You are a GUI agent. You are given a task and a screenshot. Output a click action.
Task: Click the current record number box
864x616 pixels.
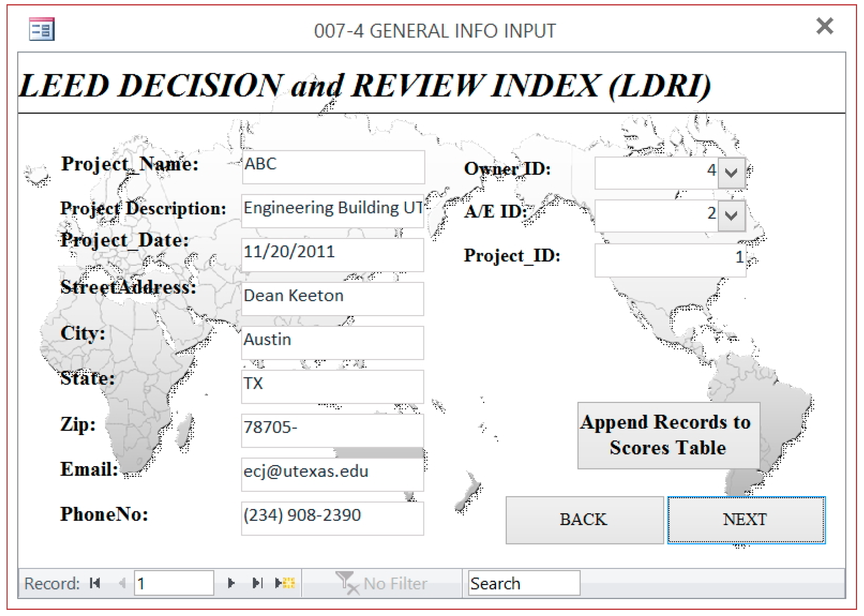(174, 583)
